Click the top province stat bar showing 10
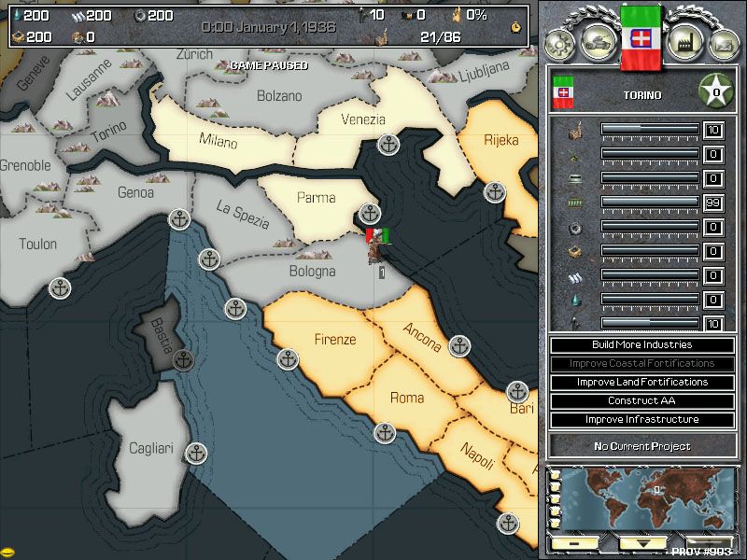 tap(649, 130)
